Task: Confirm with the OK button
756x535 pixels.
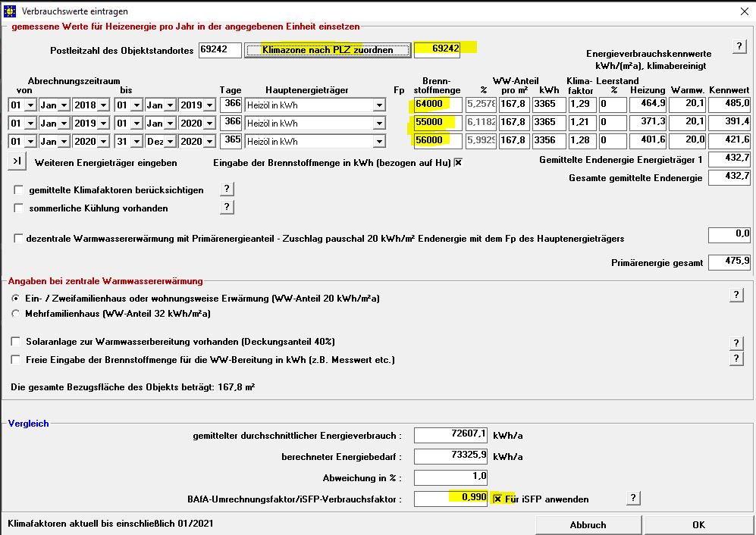Action: coord(698,525)
